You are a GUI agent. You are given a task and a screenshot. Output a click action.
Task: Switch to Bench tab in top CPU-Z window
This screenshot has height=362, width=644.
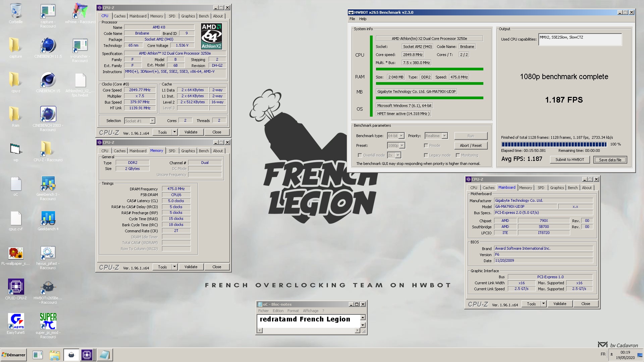click(204, 16)
